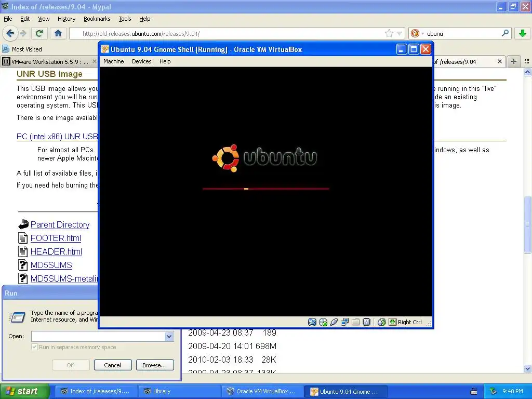
Task: Open the FOOTER.html link
Action: [x=56, y=238]
